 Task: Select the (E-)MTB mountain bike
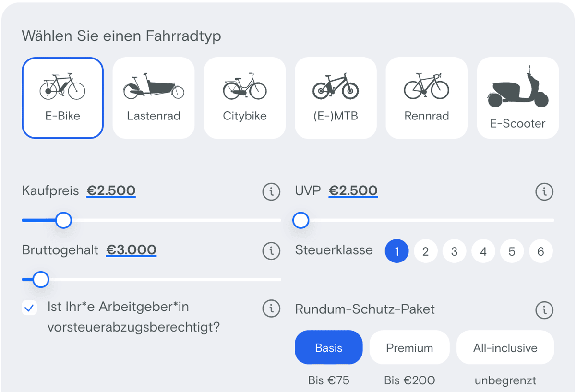coord(336,98)
